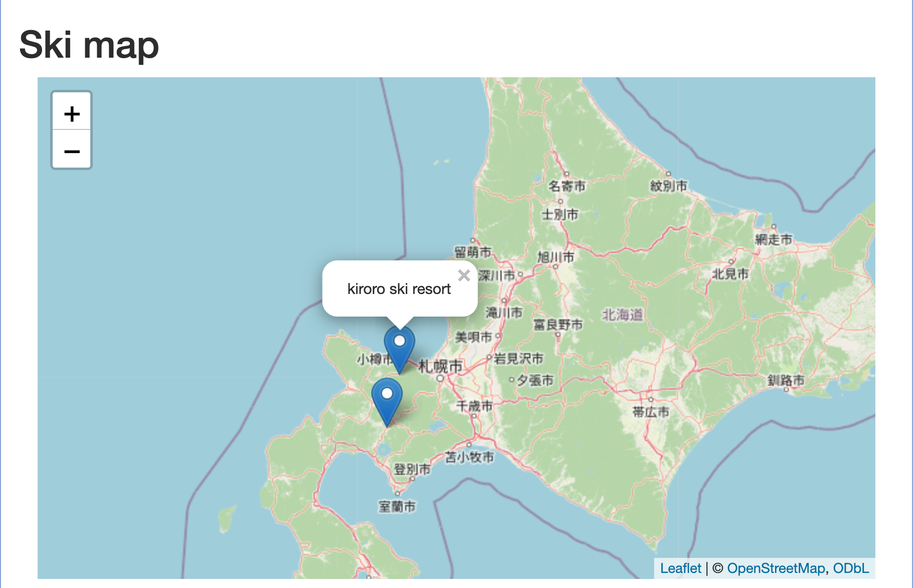
Task: Click the 紋別市 label on the map
Action: (668, 186)
